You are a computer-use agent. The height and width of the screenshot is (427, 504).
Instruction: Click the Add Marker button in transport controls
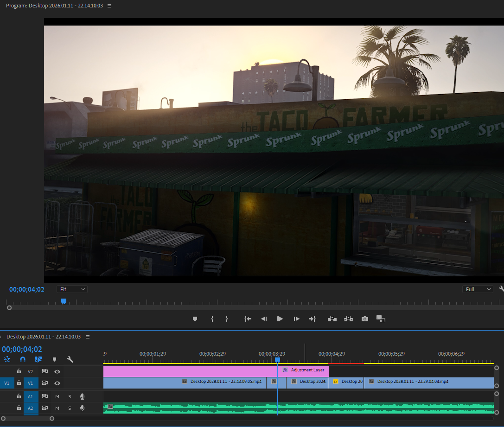pos(195,319)
